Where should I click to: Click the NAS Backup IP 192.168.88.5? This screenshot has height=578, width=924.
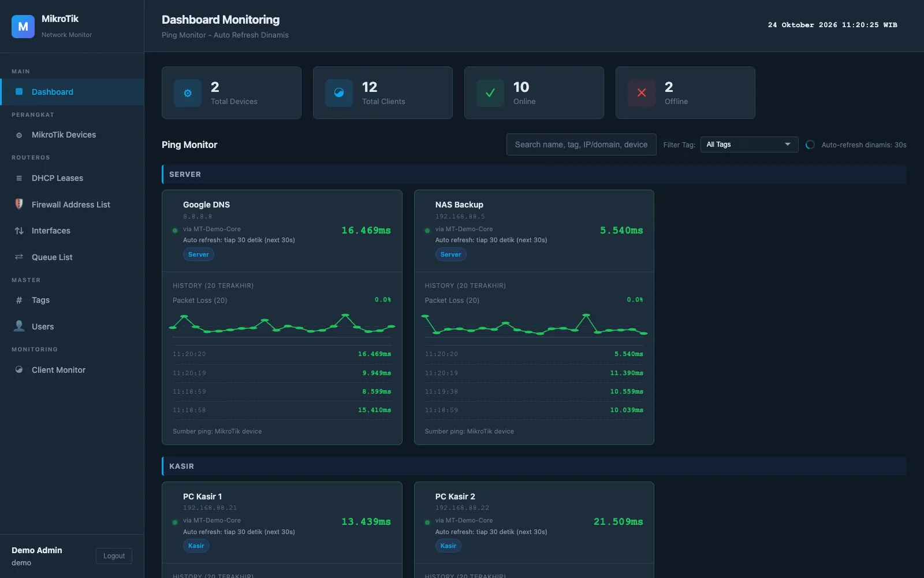(x=460, y=217)
